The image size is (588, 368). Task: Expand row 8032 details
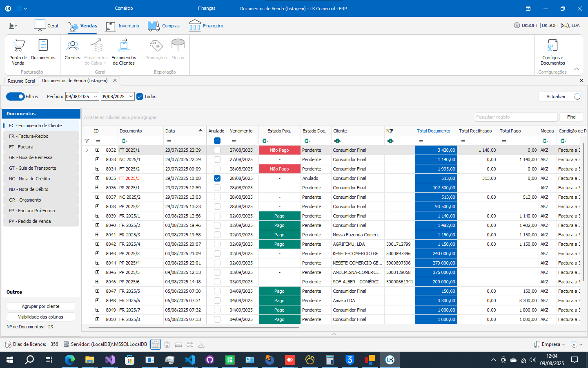(98, 150)
